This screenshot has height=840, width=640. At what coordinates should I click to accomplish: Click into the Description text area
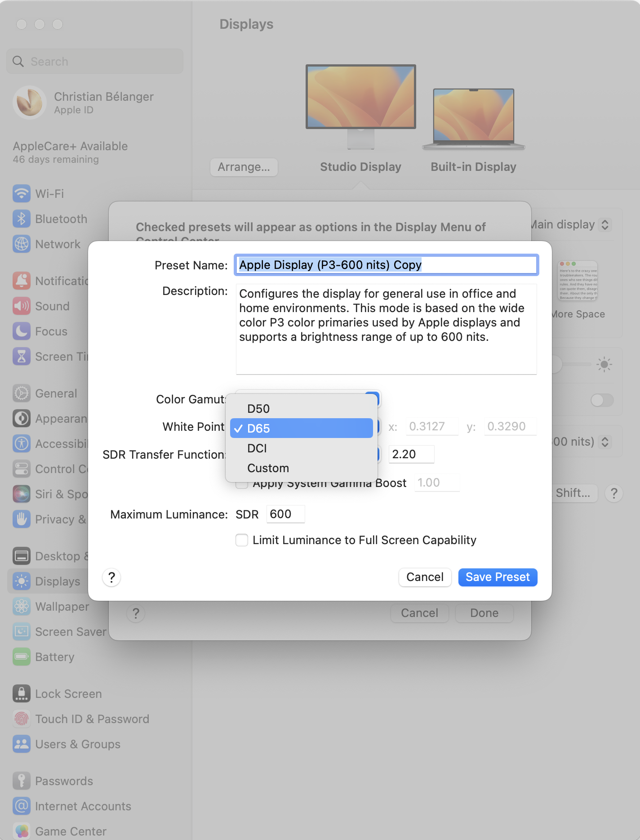click(387, 329)
